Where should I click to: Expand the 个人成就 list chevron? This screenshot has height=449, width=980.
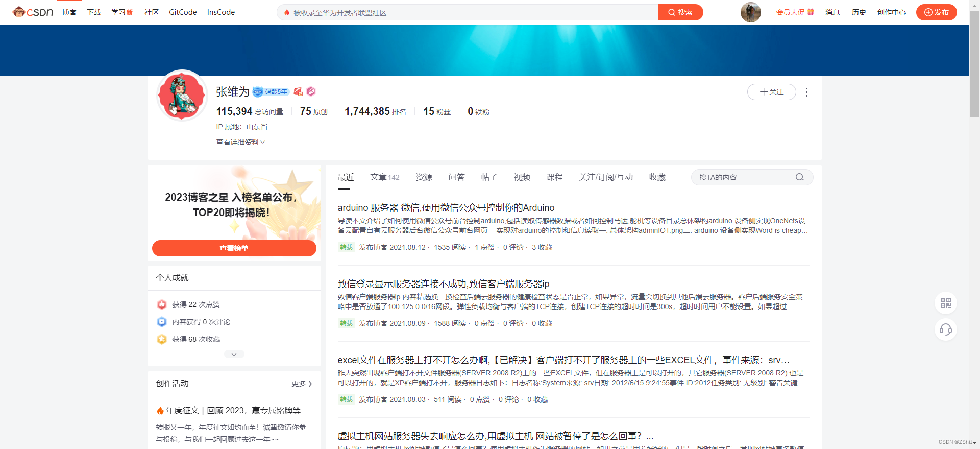(x=234, y=354)
